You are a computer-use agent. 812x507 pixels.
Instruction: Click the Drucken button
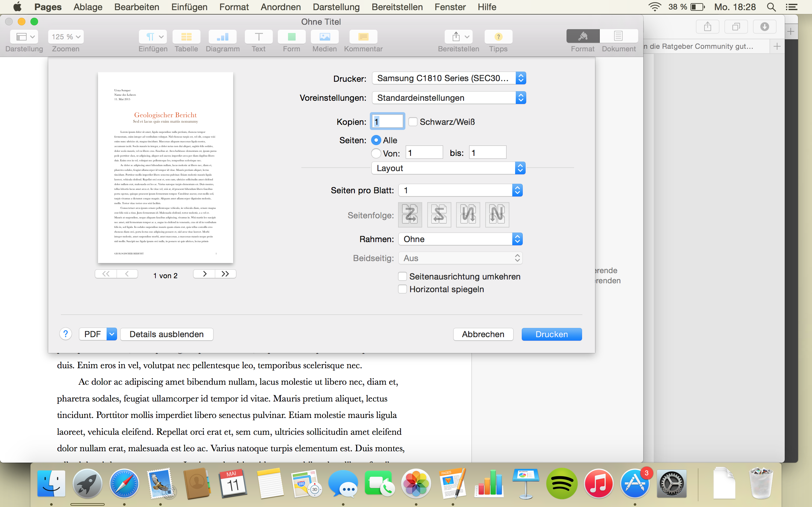[x=551, y=334]
